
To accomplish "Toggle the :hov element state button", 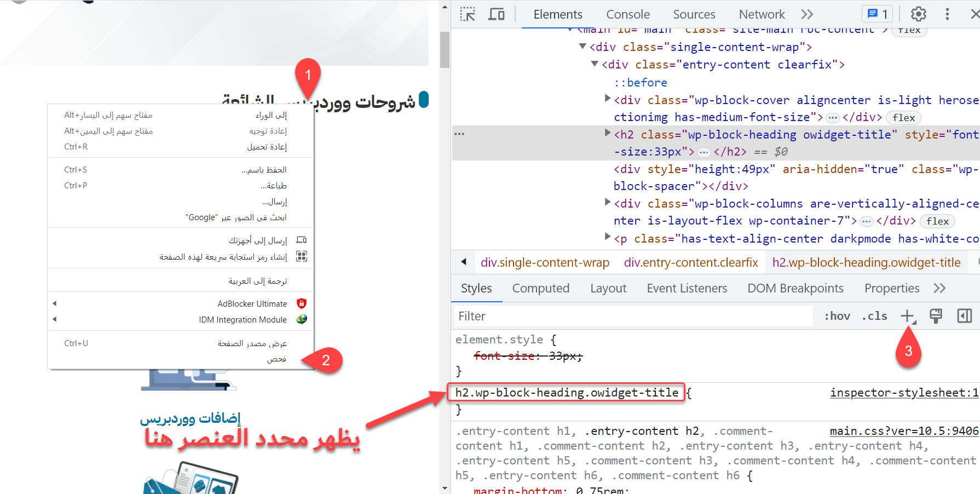I will (837, 316).
